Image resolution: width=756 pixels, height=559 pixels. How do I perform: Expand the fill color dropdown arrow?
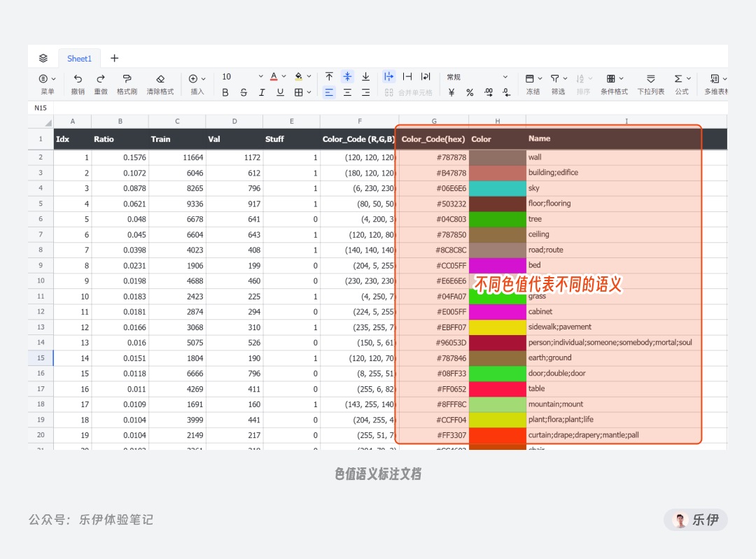click(309, 76)
